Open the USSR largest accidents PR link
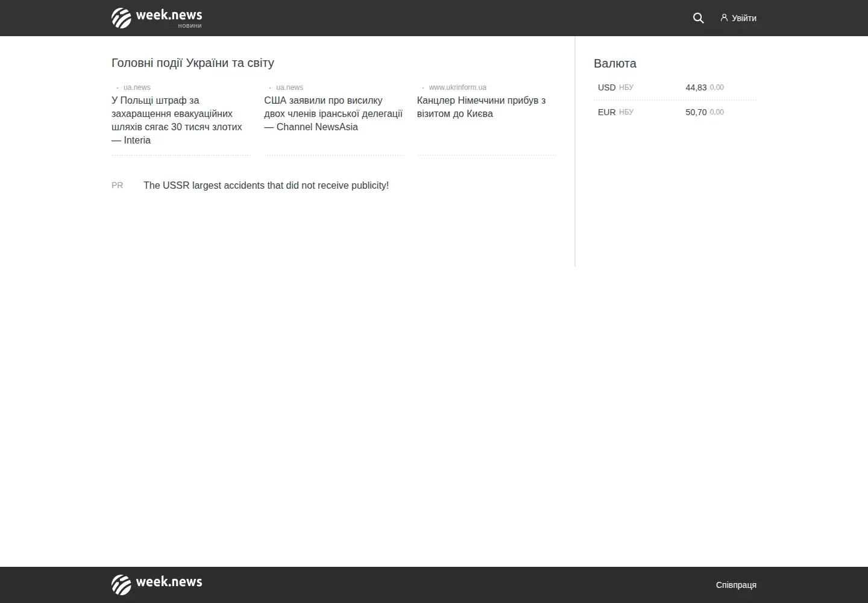This screenshot has width=868, height=603. [266, 185]
